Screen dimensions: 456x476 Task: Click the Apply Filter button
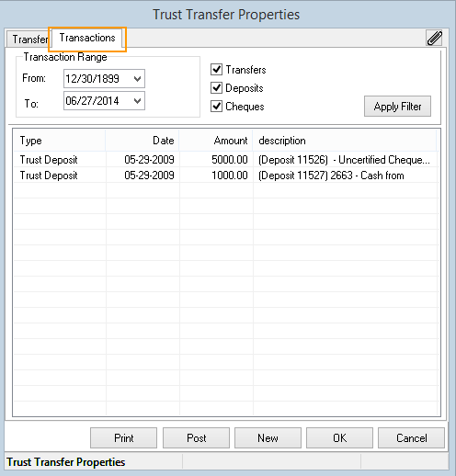[x=397, y=107]
